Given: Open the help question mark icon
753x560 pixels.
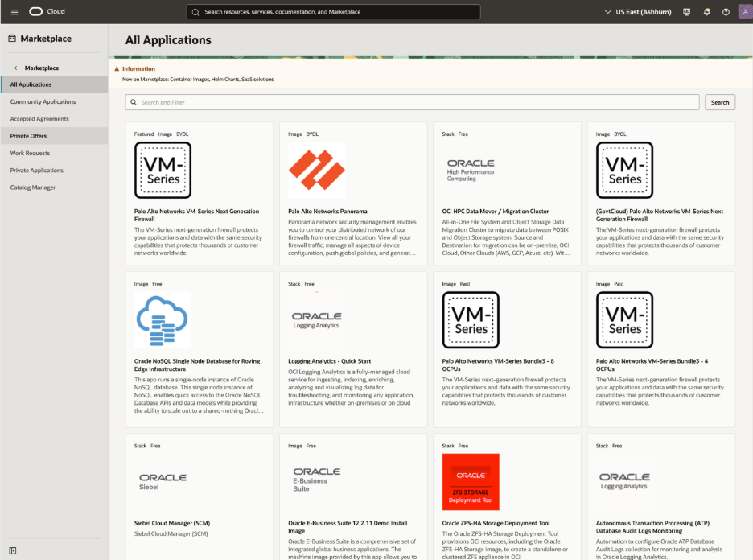Looking at the screenshot, I should (726, 12).
